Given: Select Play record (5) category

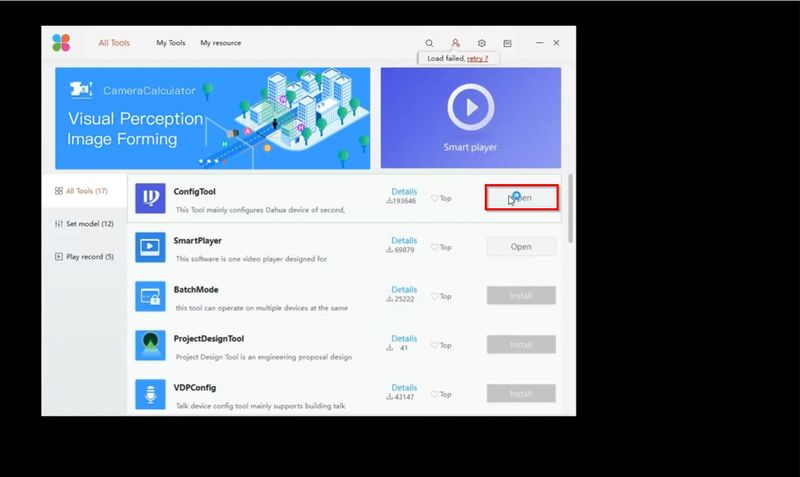Looking at the screenshot, I should tap(84, 257).
